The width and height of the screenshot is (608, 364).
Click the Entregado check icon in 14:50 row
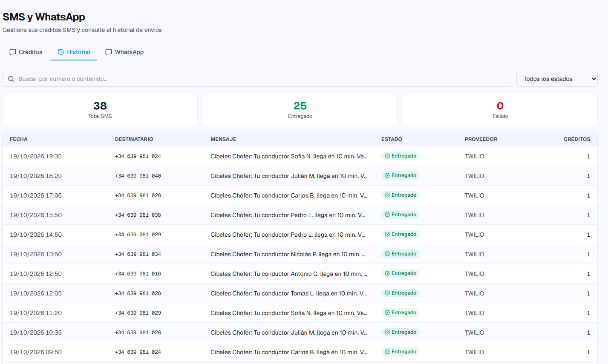387,234
